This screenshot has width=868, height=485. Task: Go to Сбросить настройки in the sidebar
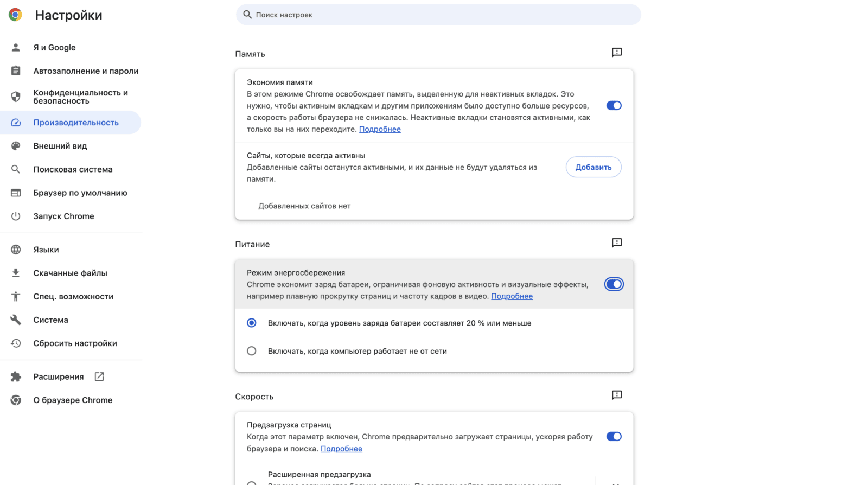click(x=75, y=343)
